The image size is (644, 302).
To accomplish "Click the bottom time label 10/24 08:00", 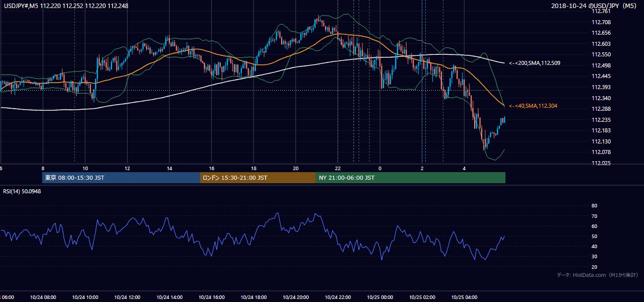I will (x=42, y=297).
